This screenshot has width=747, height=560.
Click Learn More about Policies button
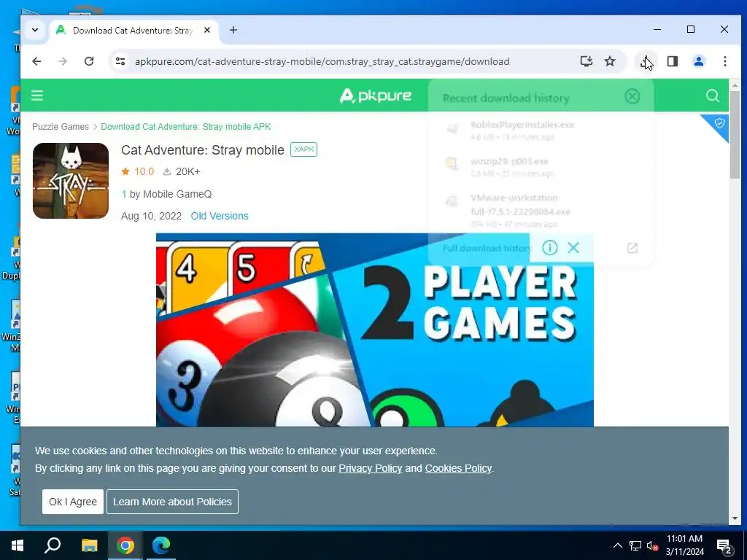(172, 502)
